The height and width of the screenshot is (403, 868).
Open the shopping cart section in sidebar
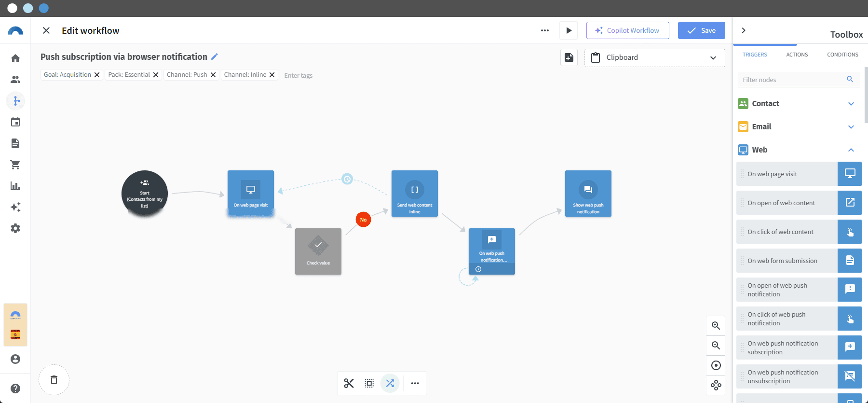click(x=15, y=165)
